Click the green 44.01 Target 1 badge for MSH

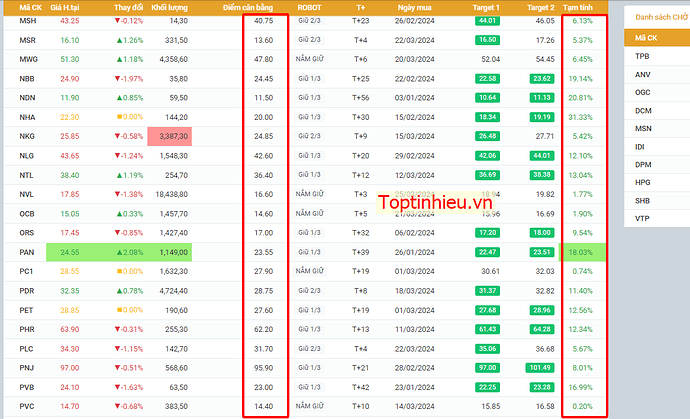pos(488,21)
